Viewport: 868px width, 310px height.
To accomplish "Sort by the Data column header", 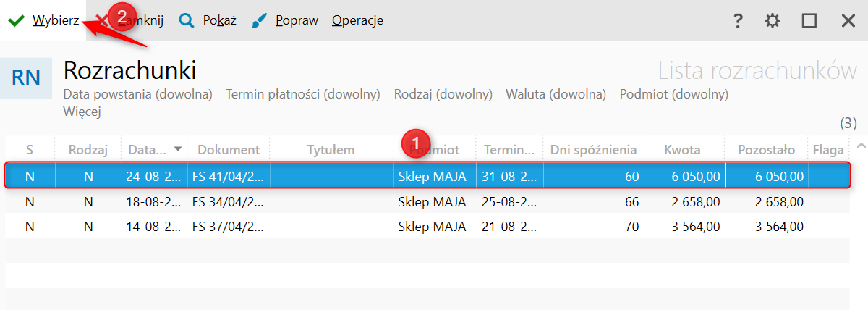I will click(x=148, y=150).
